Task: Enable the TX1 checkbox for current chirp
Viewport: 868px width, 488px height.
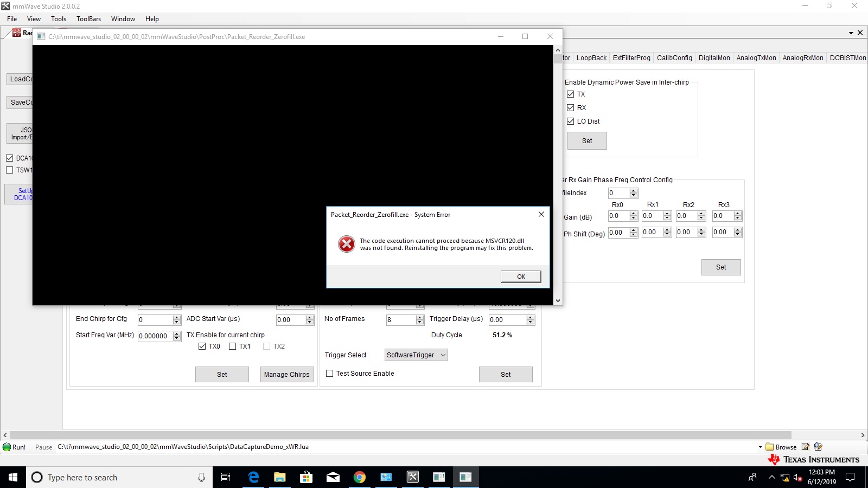Action: (232, 346)
